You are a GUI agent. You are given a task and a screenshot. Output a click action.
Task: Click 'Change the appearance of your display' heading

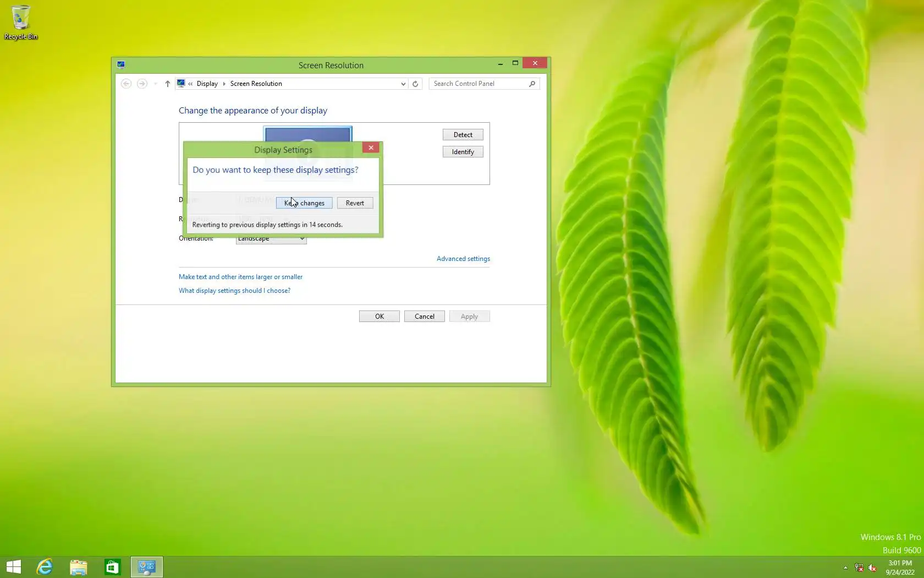[253, 111]
